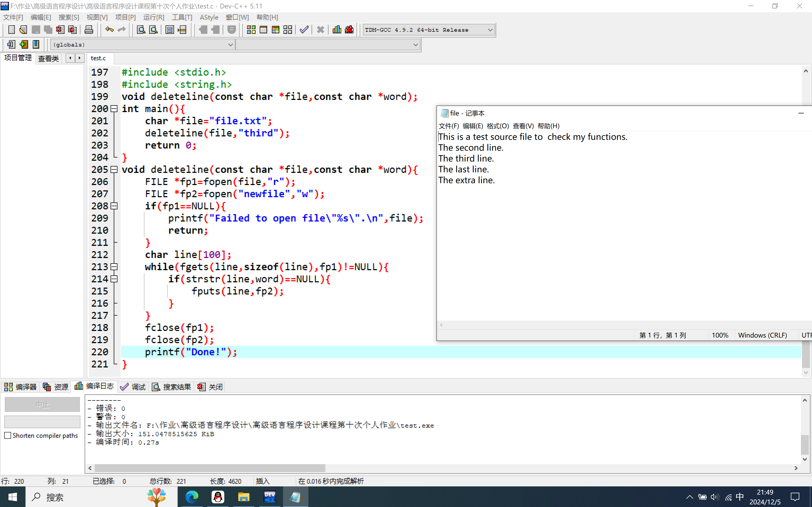Screen dimensions: 812x507
Task: Click the Rebuild All four-squares icon
Action: [x=288, y=30]
